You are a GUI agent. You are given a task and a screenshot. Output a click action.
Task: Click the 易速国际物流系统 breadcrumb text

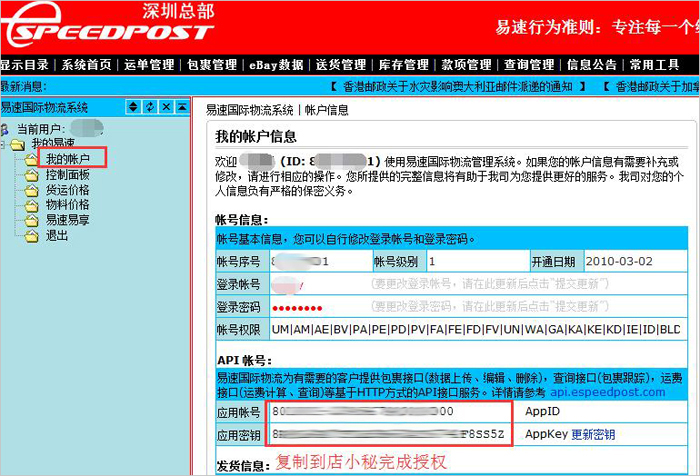[x=250, y=110]
